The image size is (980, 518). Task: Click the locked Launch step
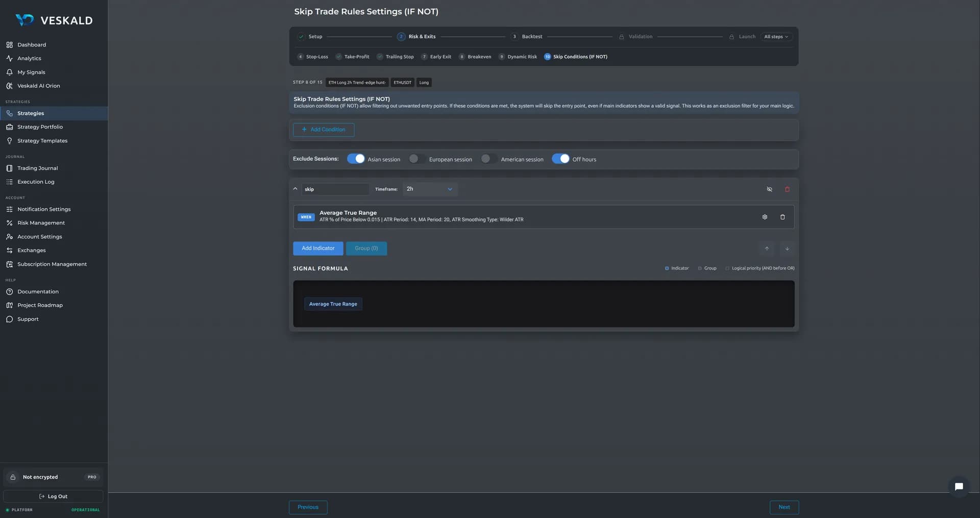point(742,37)
